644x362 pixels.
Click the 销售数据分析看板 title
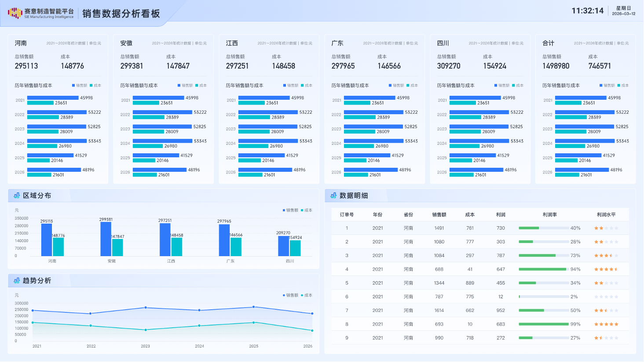coord(121,14)
